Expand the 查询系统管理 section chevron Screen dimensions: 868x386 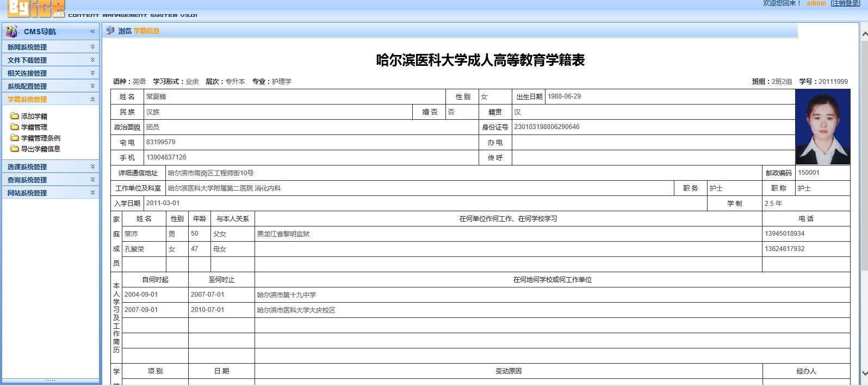coord(92,180)
